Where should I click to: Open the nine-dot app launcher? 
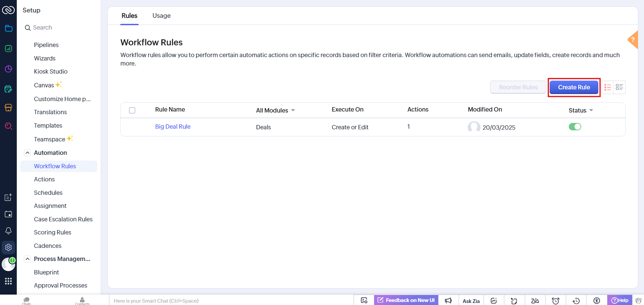(x=8, y=281)
